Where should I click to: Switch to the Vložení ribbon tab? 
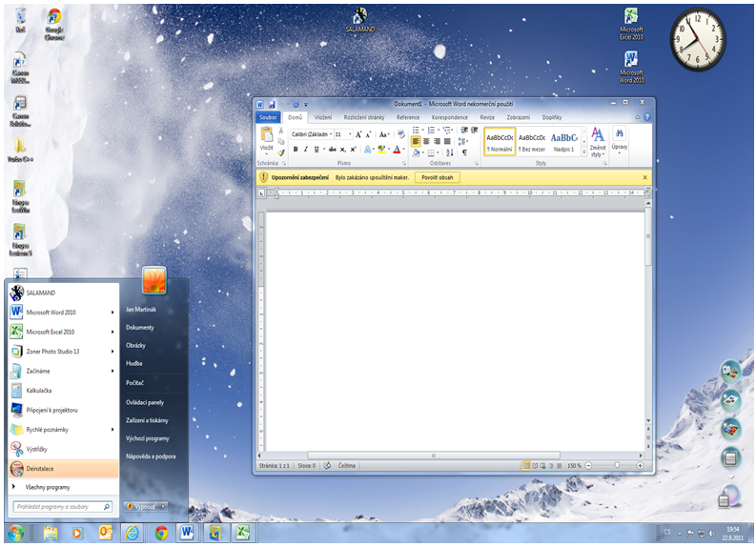(x=323, y=117)
